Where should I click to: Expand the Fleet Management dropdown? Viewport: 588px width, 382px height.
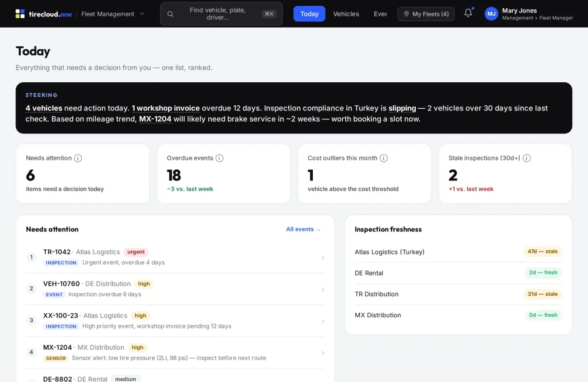point(113,14)
